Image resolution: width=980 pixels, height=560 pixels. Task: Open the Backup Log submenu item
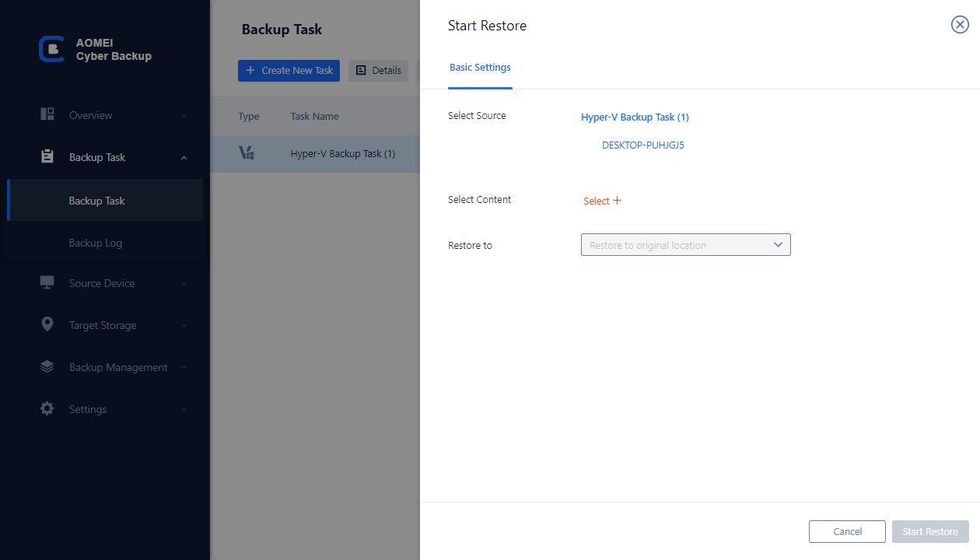tap(96, 243)
